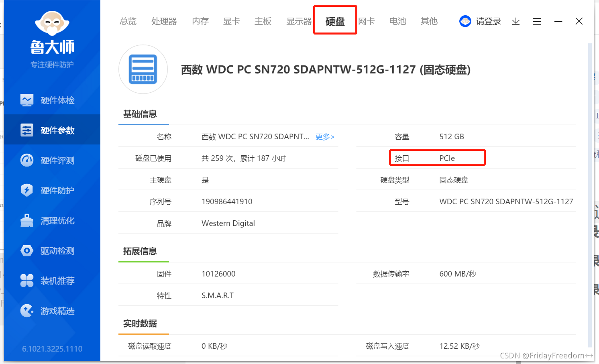
Task: Switch to the 其他 tab
Action: pyautogui.click(x=429, y=21)
